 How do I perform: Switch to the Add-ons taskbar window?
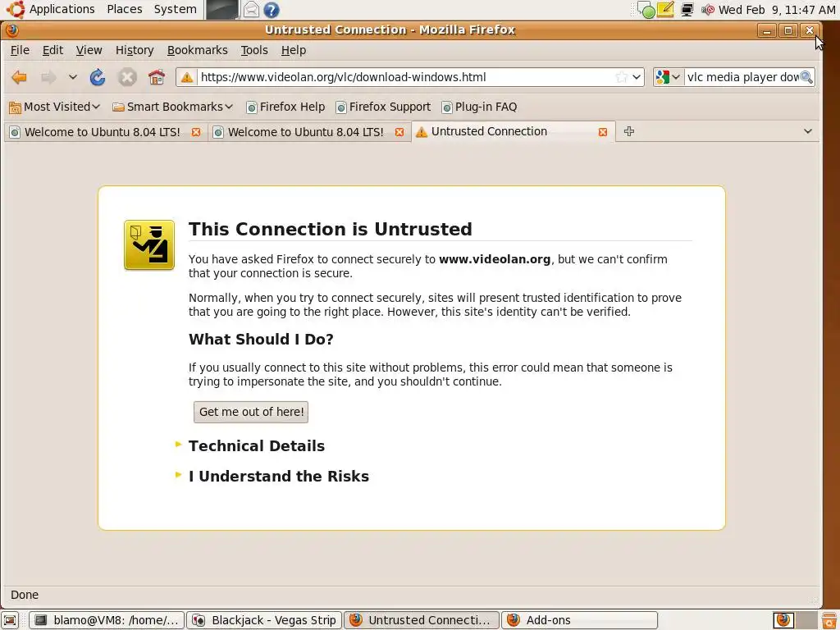point(580,620)
